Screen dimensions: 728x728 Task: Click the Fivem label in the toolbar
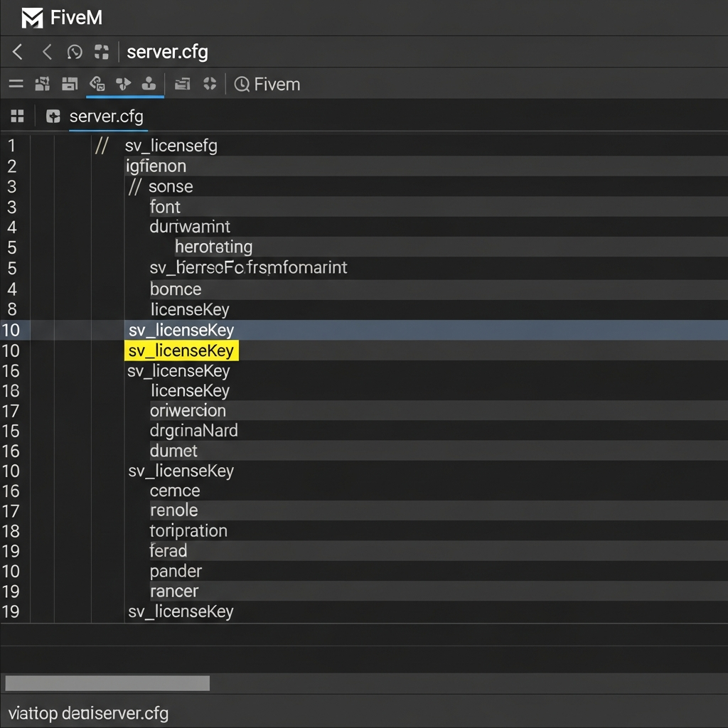click(277, 85)
